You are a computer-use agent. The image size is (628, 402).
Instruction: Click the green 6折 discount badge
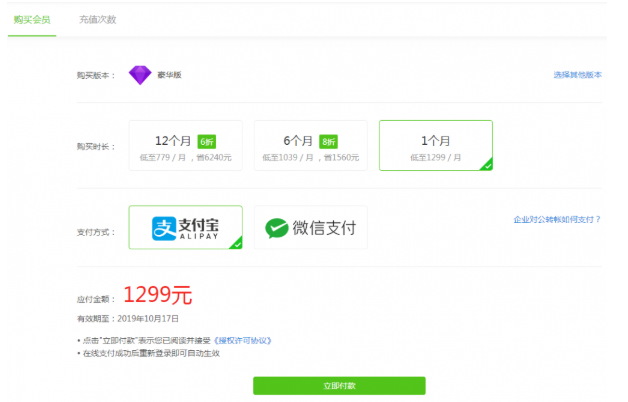click(x=206, y=141)
